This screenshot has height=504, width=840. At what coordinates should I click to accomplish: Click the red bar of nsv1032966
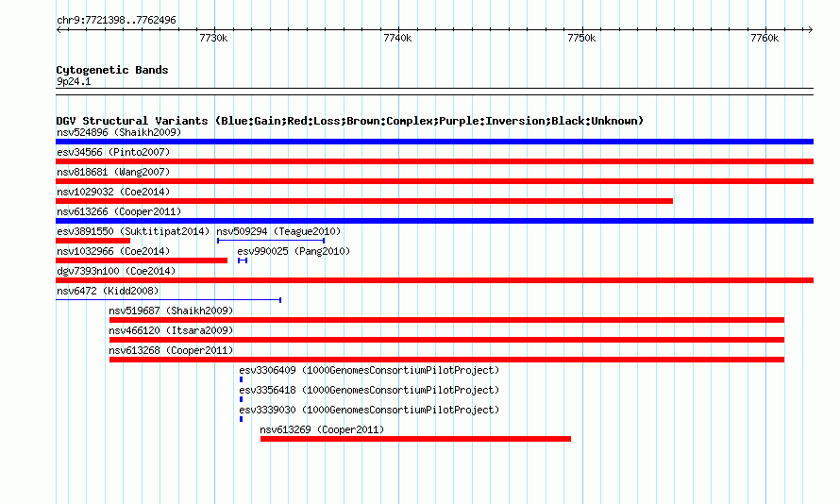pos(142,260)
